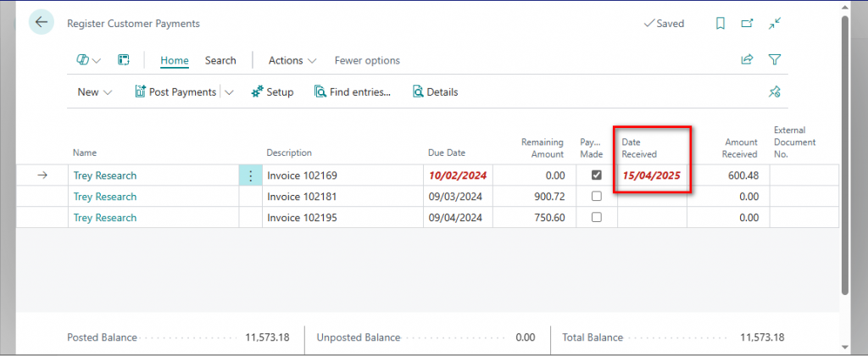
Task: Click the pin action bar icon
Action: pyautogui.click(x=774, y=92)
